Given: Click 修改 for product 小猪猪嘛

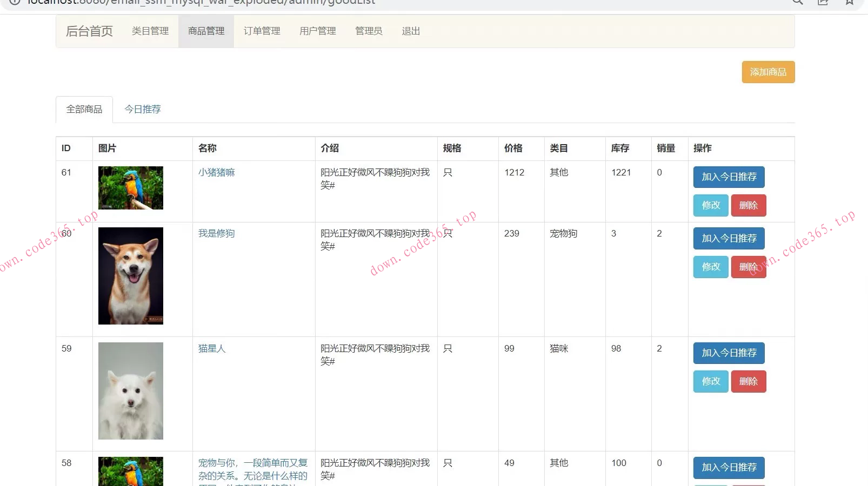Looking at the screenshot, I should coord(711,205).
